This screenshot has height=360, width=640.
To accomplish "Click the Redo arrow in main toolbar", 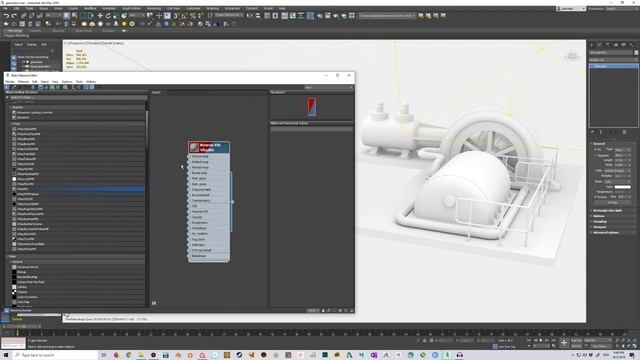I will 14,16.
